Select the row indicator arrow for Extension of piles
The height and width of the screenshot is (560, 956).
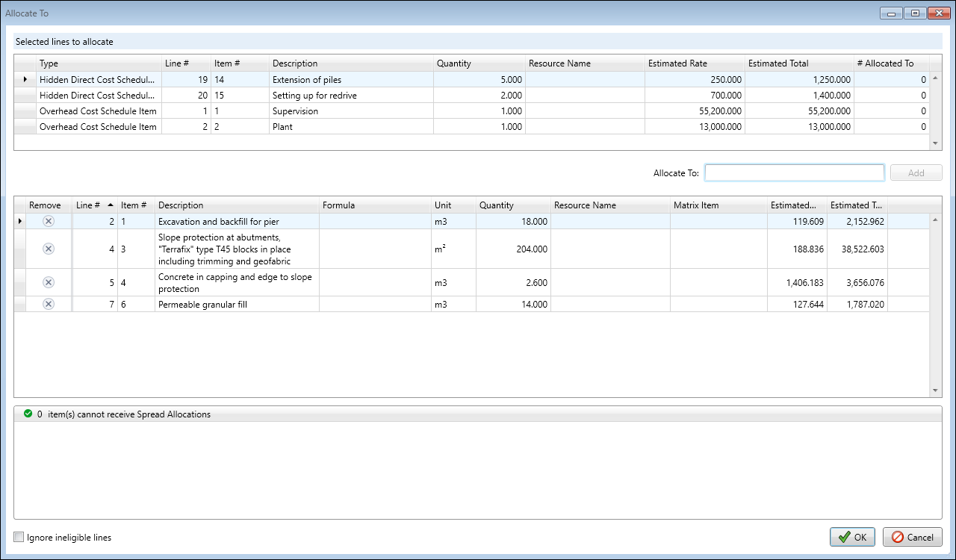pos(25,79)
